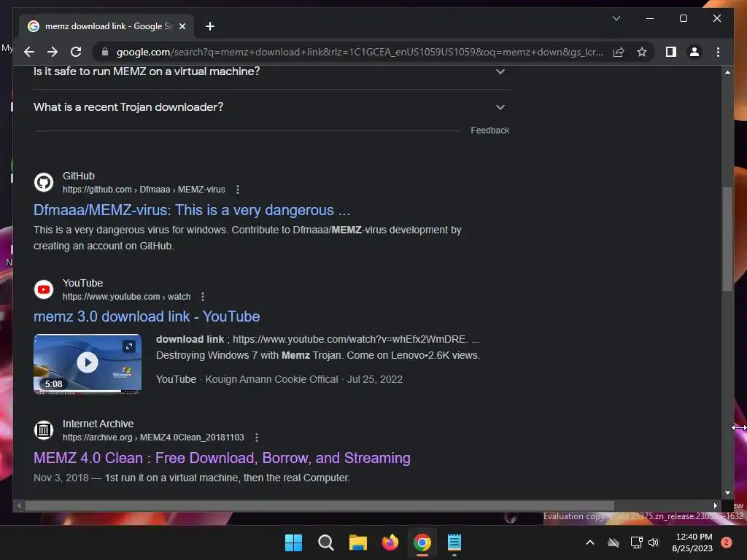
Task: Open the clock and date 12:40 PM
Action: pos(693,542)
